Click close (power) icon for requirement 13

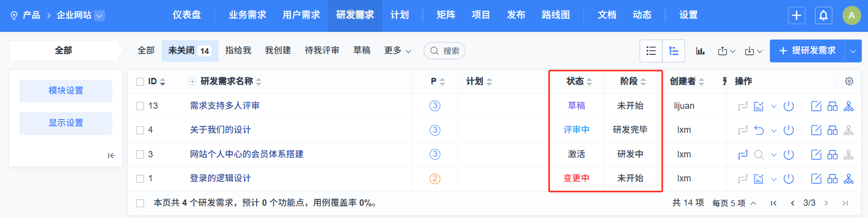click(x=789, y=106)
